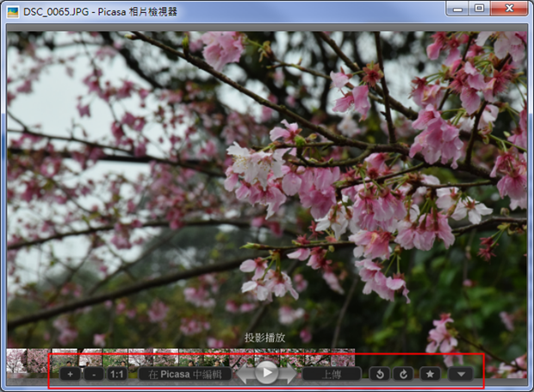Go to the next photo with right arrow

pyautogui.click(x=288, y=374)
